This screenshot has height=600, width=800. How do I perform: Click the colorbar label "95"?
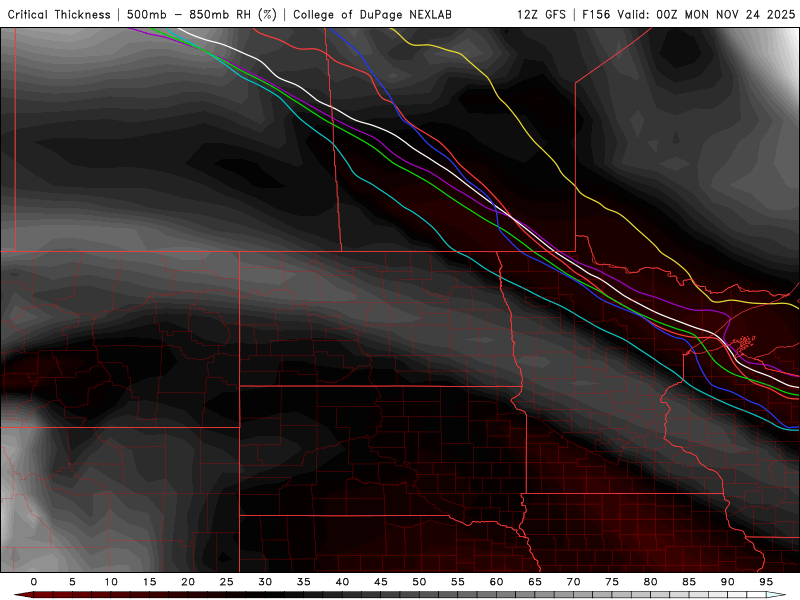(766, 582)
